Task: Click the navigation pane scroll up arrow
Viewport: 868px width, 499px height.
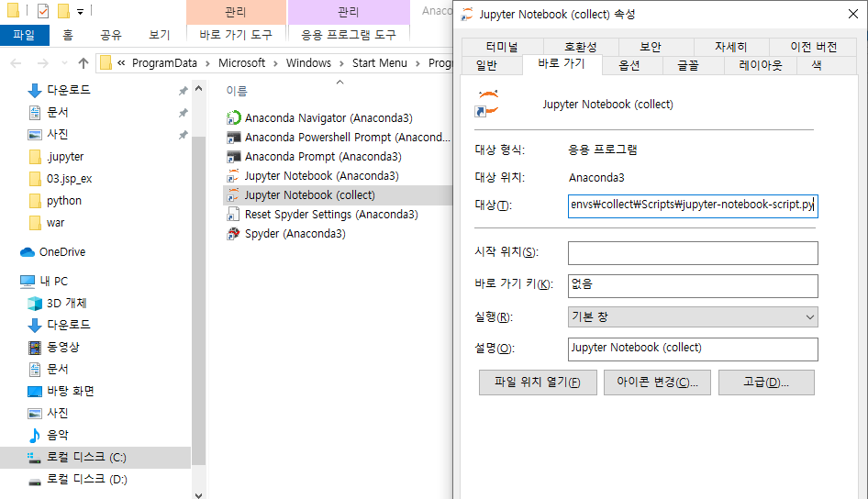Action: tap(199, 88)
